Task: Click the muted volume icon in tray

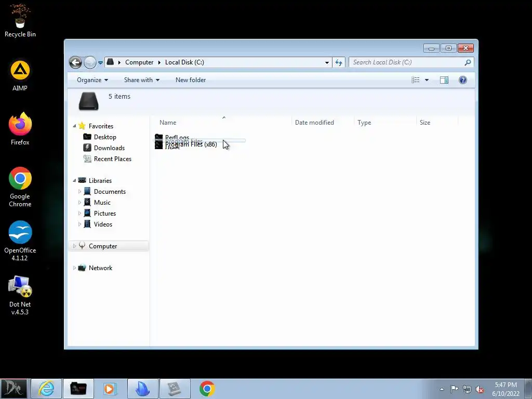Action: point(480,389)
